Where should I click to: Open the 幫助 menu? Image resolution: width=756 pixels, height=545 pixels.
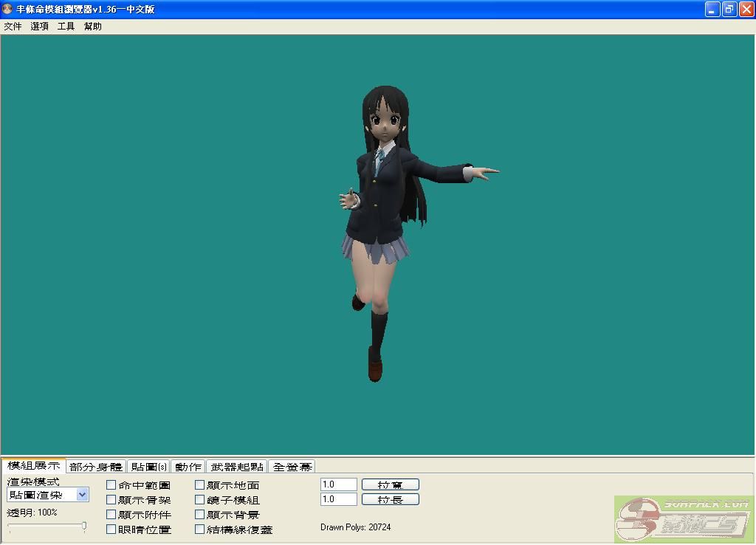[x=93, y=27]
